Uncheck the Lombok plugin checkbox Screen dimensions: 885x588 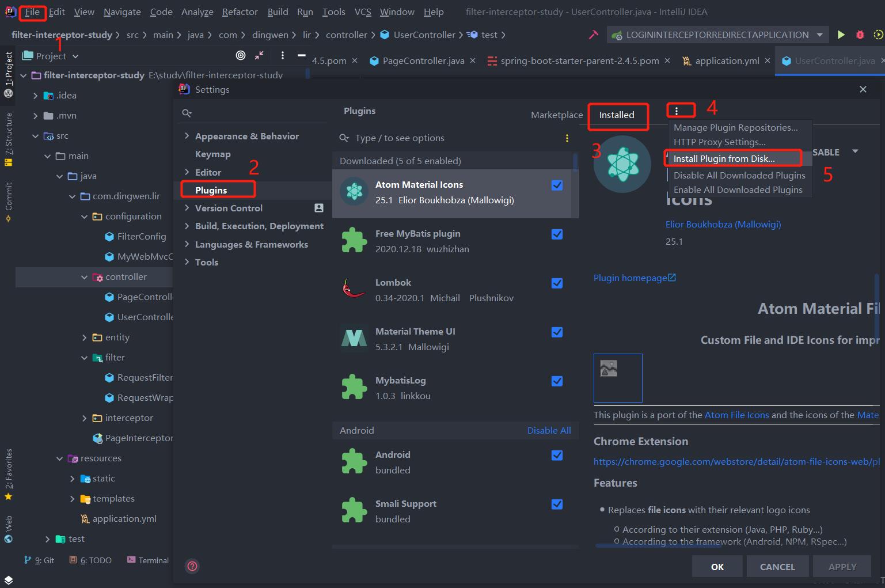[x=557, y=283]
